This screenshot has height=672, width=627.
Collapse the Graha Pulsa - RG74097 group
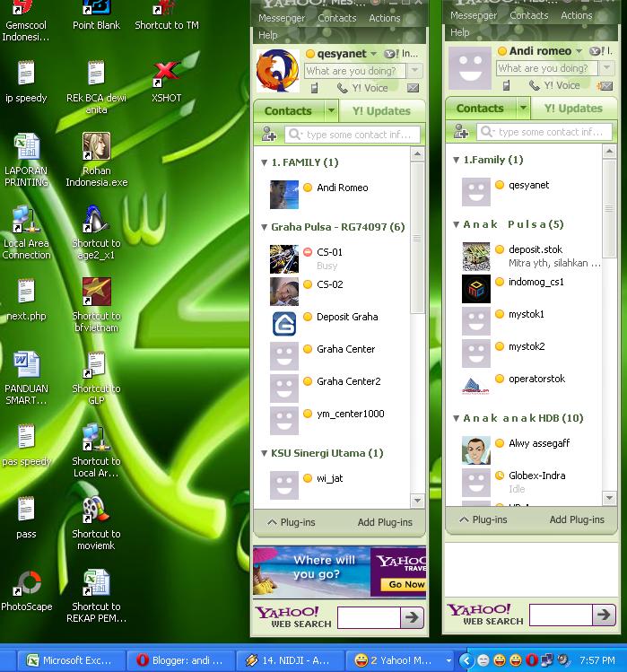pos(265,227)
